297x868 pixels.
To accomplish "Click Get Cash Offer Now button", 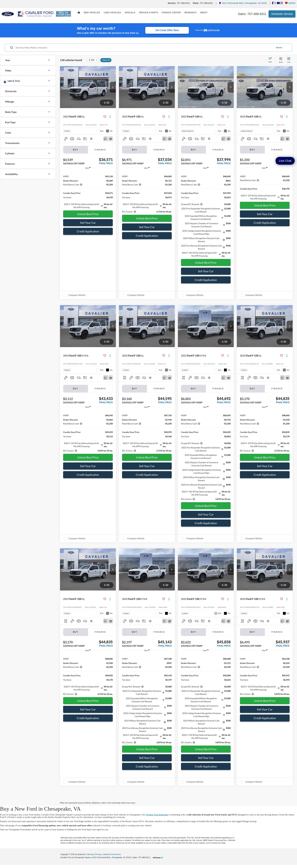I will (x=167, y=30).
